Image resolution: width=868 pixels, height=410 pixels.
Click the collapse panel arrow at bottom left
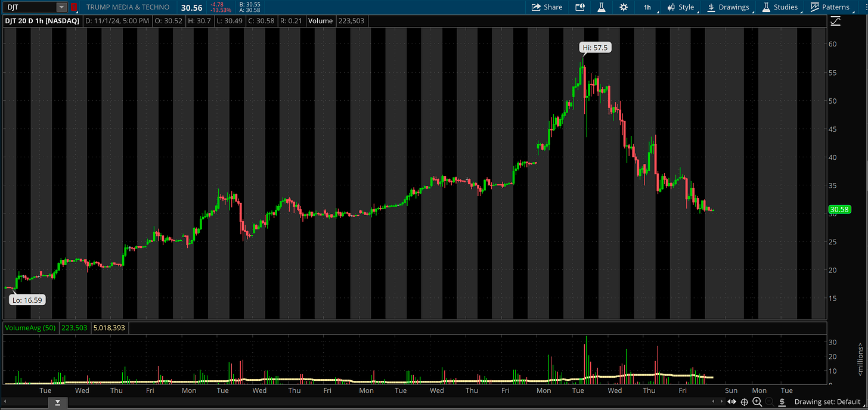(57, 403)
